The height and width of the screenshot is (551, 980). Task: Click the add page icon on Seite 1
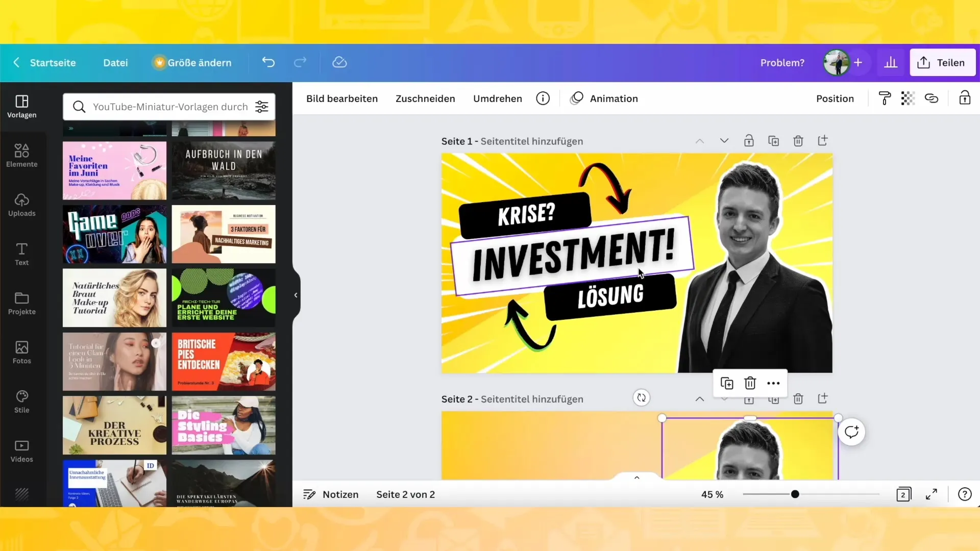tap(824, 141)
